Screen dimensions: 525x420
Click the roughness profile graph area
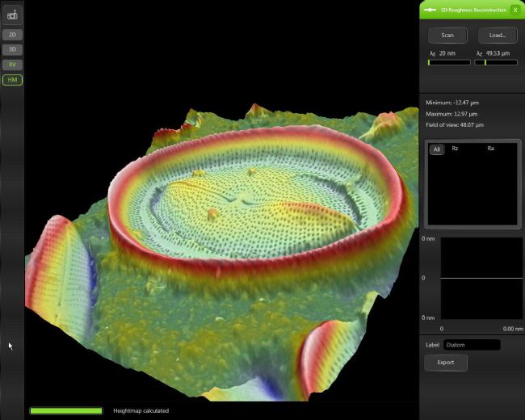(481, 278)
